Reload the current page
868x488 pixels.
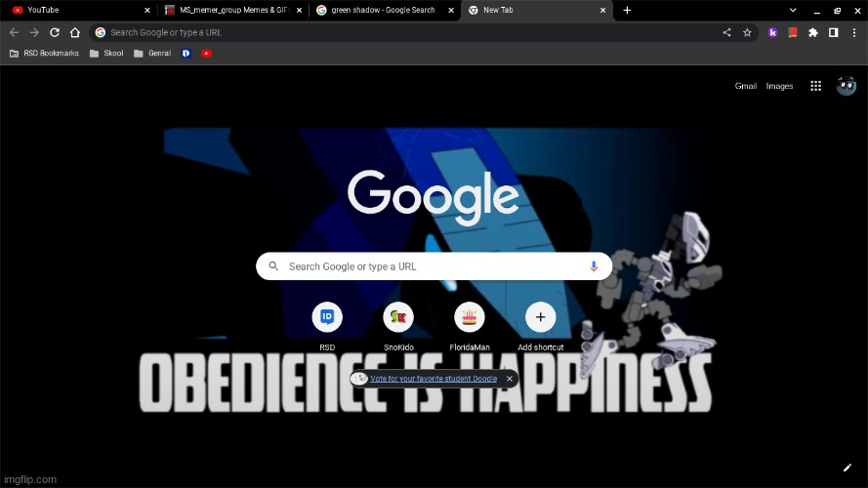tap(55, 32)
